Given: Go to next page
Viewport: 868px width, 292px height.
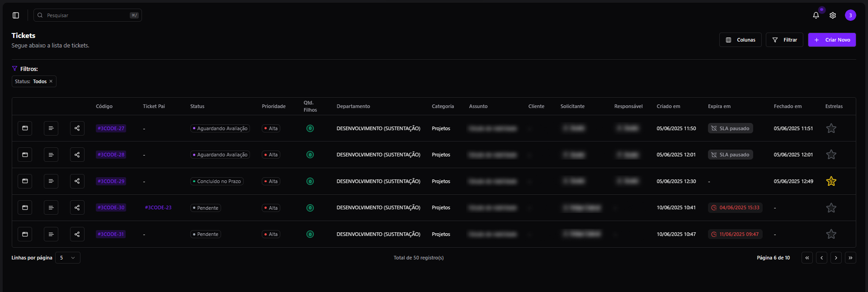Looking at the screenshot, I should click(x=836, y=258).
